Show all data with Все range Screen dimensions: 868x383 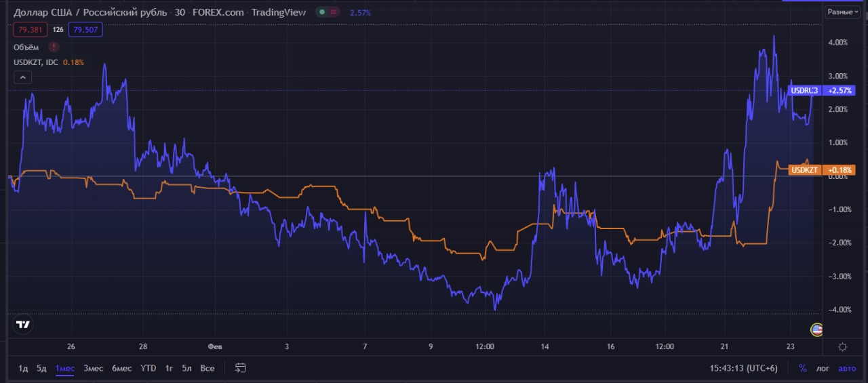coord(208,368)
